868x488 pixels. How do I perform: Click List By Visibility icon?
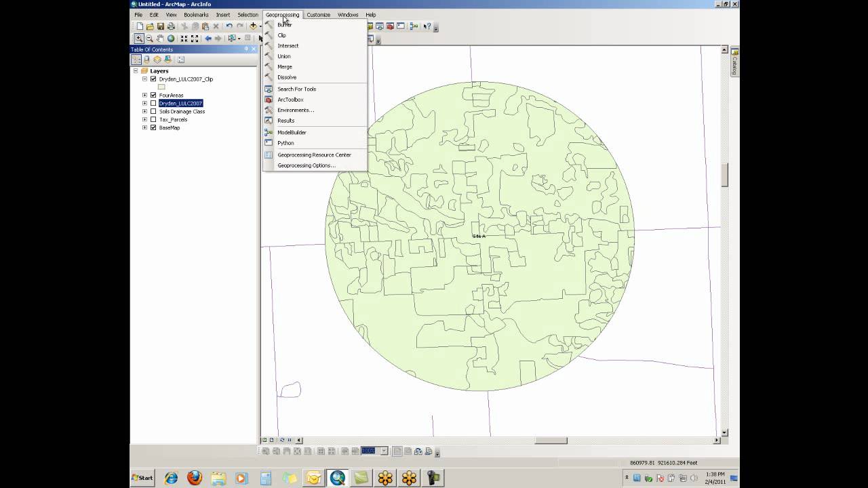(157, 60)
